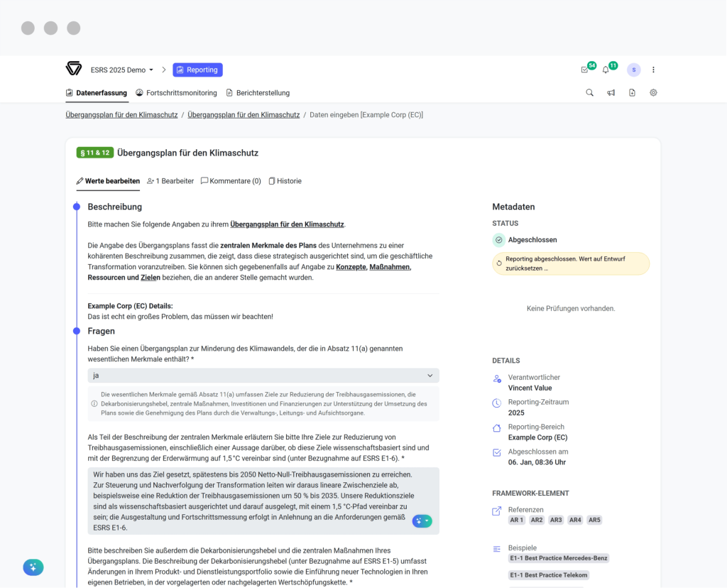Open the Kommentare (0) tab

click(x=231, y=181)
